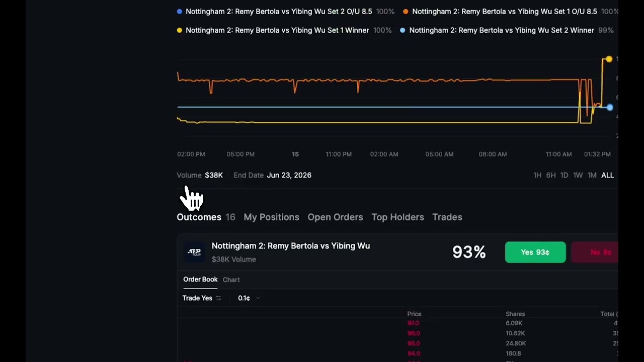
Task: Click the 97.0 price row in order book
Action: click(x=413, y=323)
